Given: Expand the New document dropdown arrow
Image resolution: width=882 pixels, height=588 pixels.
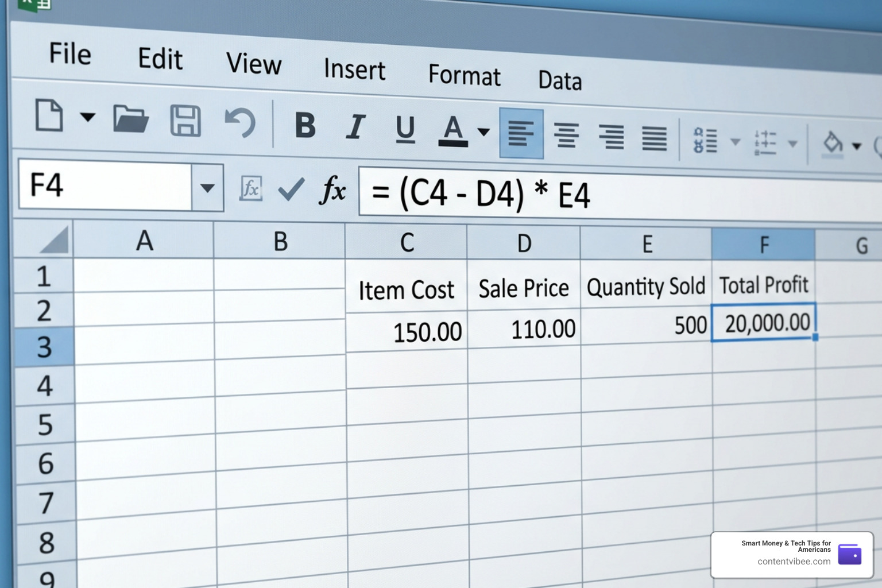Looking at the screenshot, I should pos(87,118).
